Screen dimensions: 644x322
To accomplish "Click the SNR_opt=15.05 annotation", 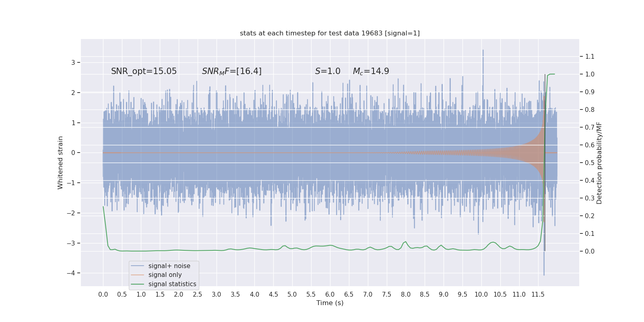I will 144,71.
